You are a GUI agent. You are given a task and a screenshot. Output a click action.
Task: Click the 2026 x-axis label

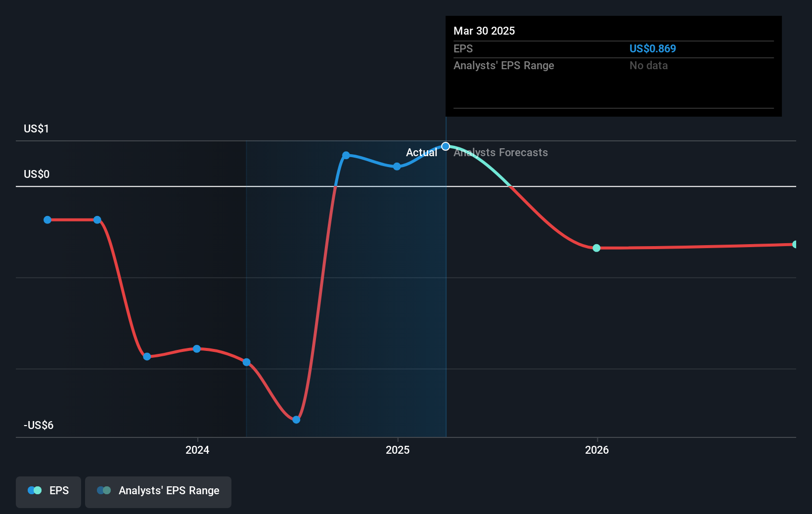pos(597,450)
